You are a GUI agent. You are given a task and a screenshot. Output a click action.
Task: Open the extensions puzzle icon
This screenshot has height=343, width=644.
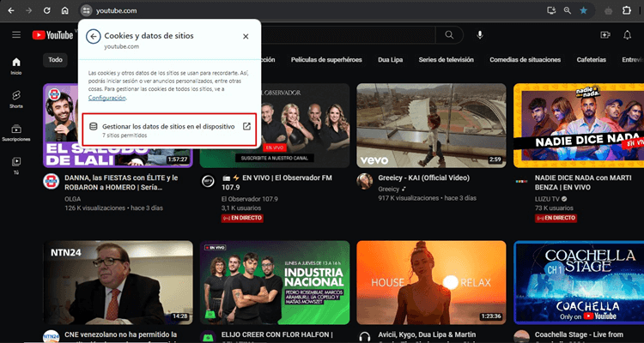point(626,10)
